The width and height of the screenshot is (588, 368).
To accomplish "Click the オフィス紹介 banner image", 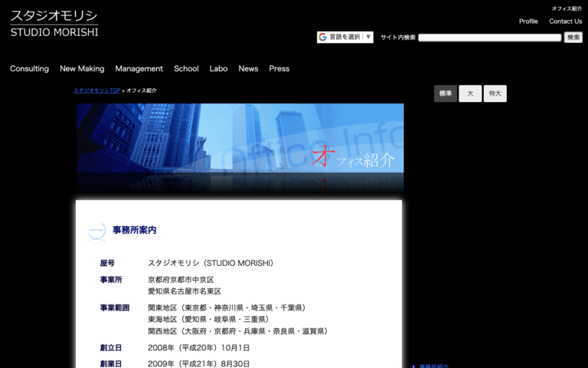I will (x=240, y=148).
